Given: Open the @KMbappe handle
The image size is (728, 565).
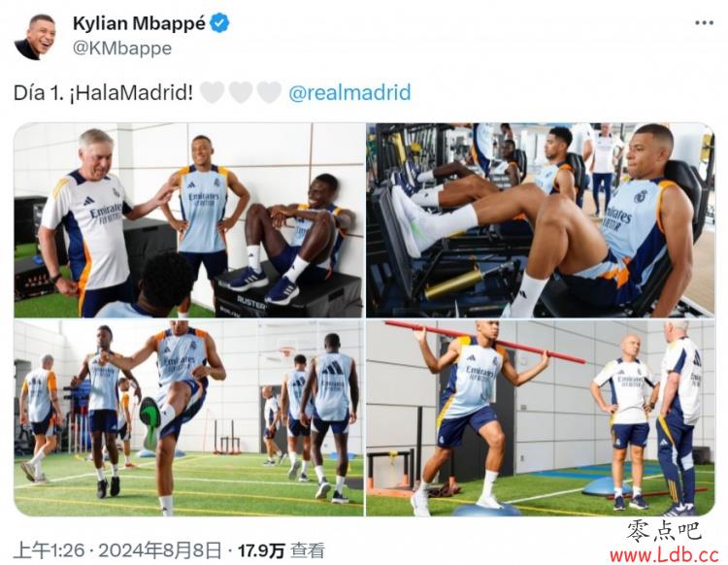Looking at the screenshot, I should coord(122,49).
